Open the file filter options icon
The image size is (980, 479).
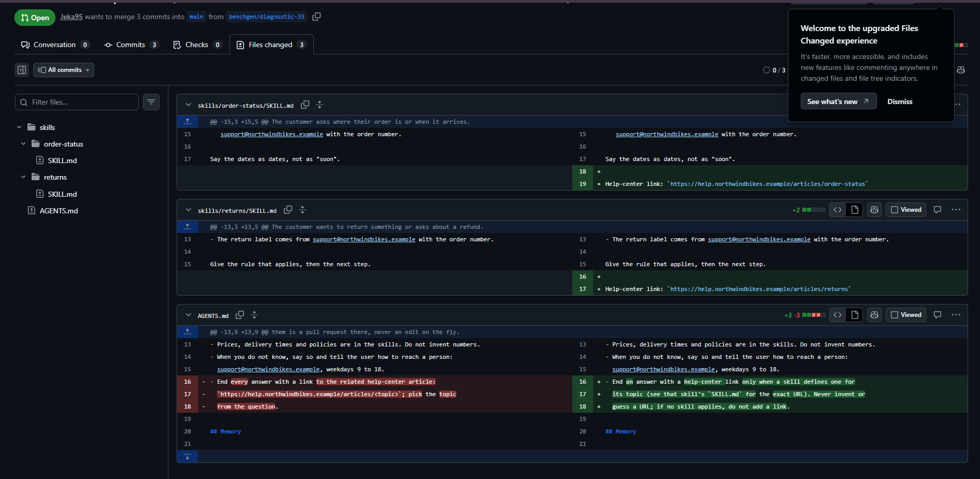pos(151,102)
